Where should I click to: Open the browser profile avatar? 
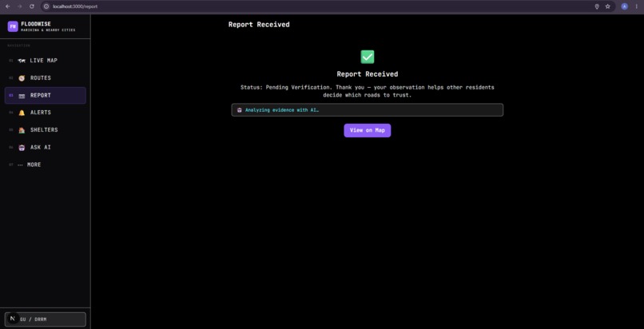tap(624, 6)
